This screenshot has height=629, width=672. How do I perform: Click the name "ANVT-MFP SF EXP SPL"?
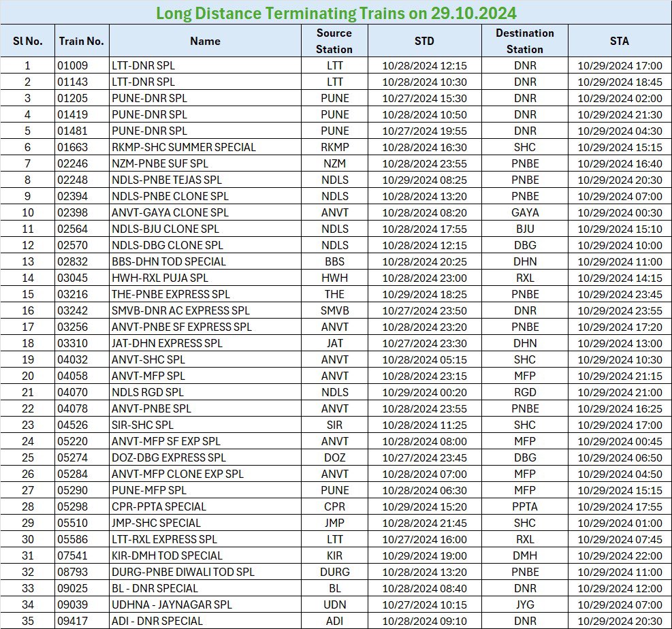pos(166,441)
